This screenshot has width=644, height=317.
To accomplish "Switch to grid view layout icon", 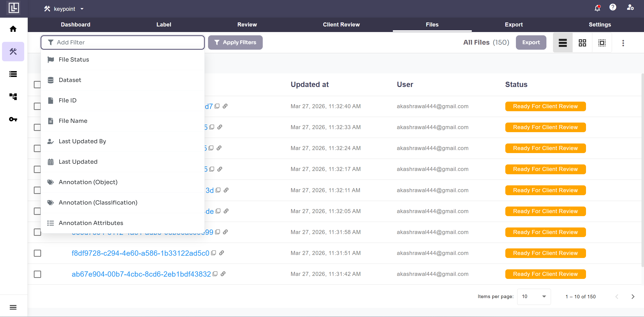I will point(582,43).
